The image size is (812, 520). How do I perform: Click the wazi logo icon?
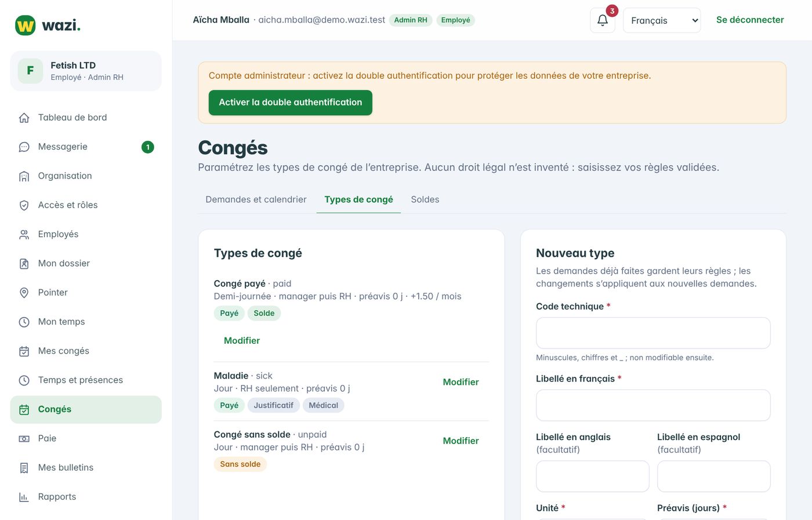tap(25, 26)
